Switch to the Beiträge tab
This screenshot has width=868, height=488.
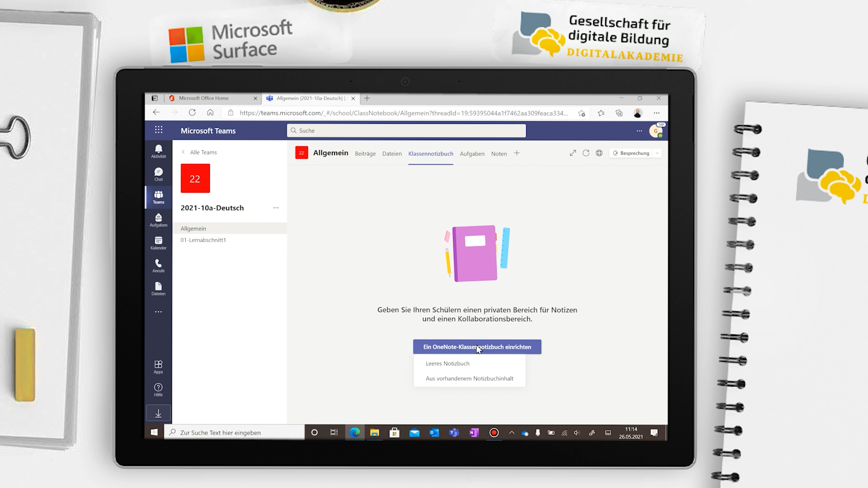[365, 154]
